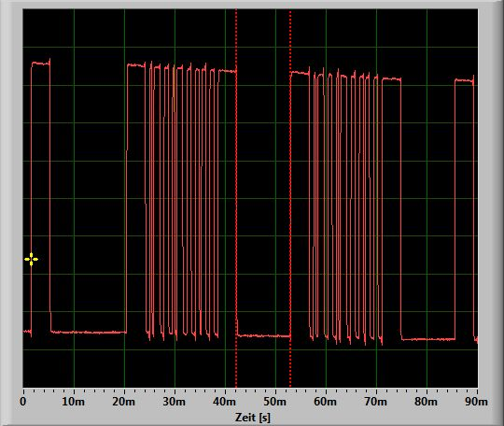Viewport: 504px width, 426px height.
Task: Click the yellow crosshair cursor marker
Action: [31, 260]
